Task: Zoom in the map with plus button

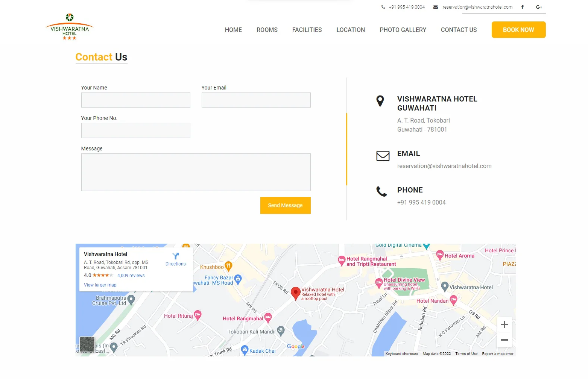Action: tap(504, 324)
